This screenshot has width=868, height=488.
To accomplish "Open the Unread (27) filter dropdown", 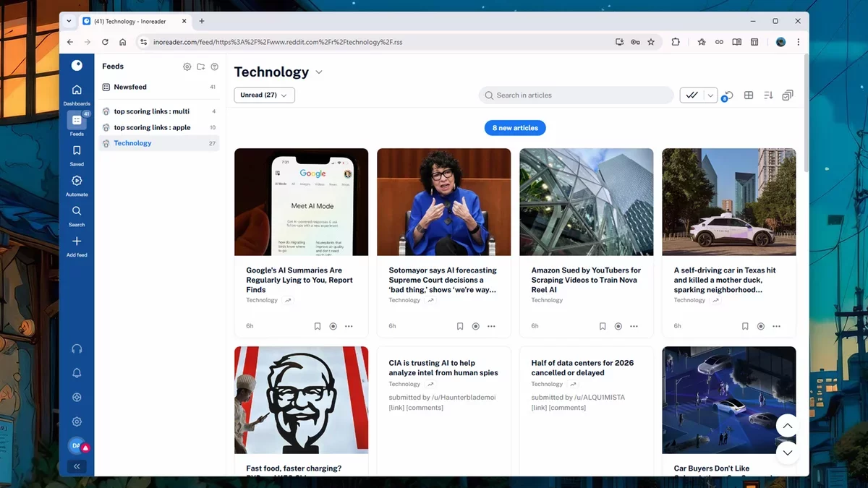I will tap(263, 95).
